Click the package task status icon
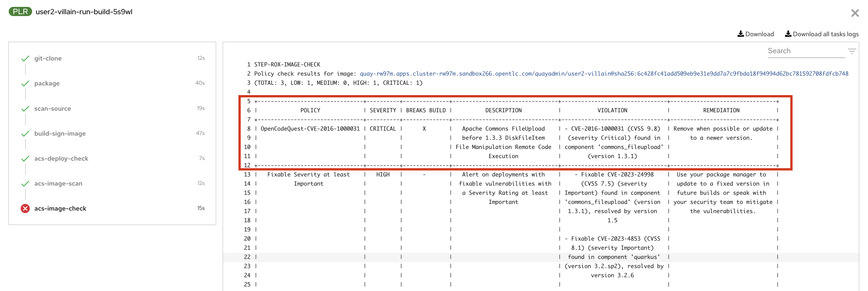The width and height of the screenshot is (868, 291). tap(25, 82)
